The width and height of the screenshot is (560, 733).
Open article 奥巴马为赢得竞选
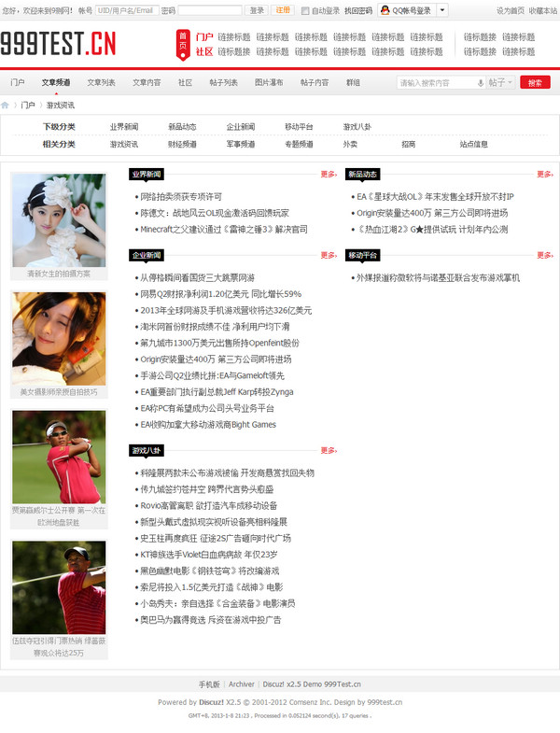pyautogui.click(x=211, y=620)
